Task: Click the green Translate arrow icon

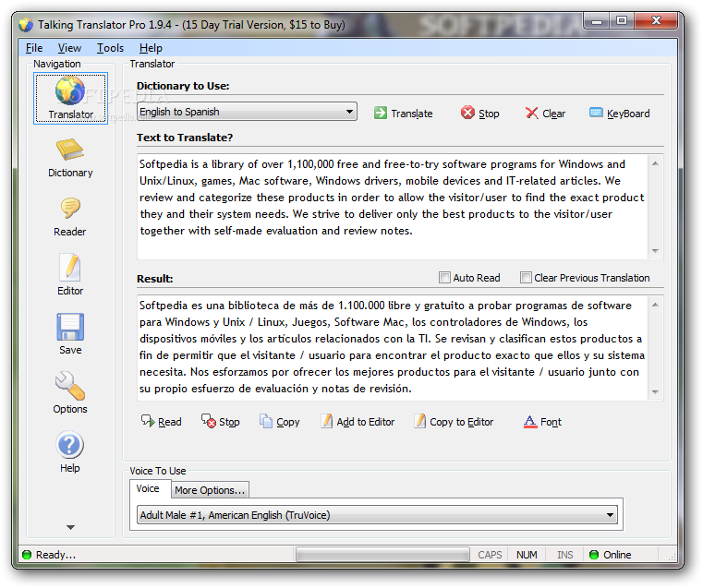Action: tap(381, 113)
